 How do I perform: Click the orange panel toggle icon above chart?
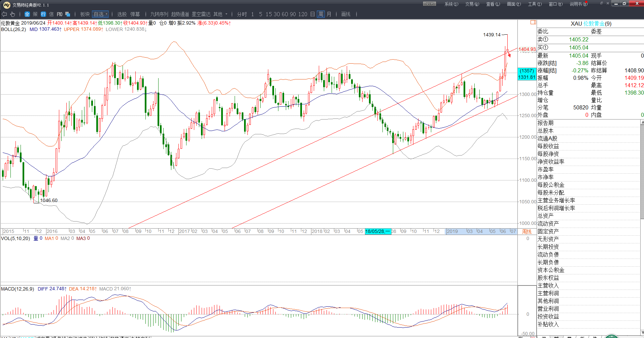pyautogui.click(x=533, y=22)
